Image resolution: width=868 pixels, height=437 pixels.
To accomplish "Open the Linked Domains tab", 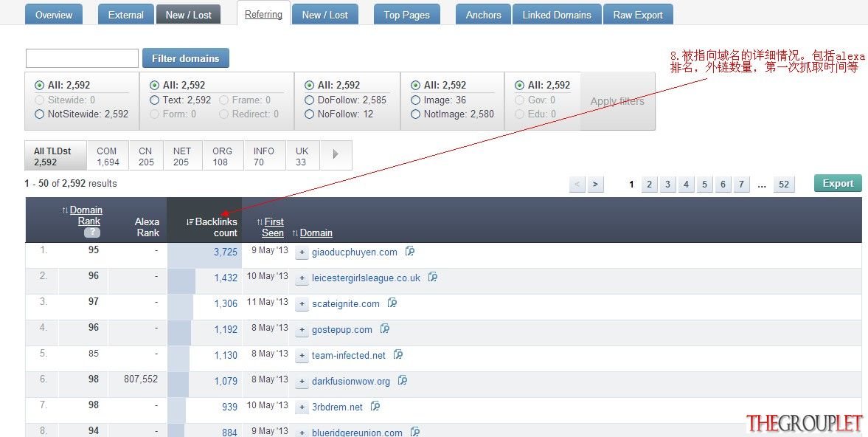I will coord(557,15).
